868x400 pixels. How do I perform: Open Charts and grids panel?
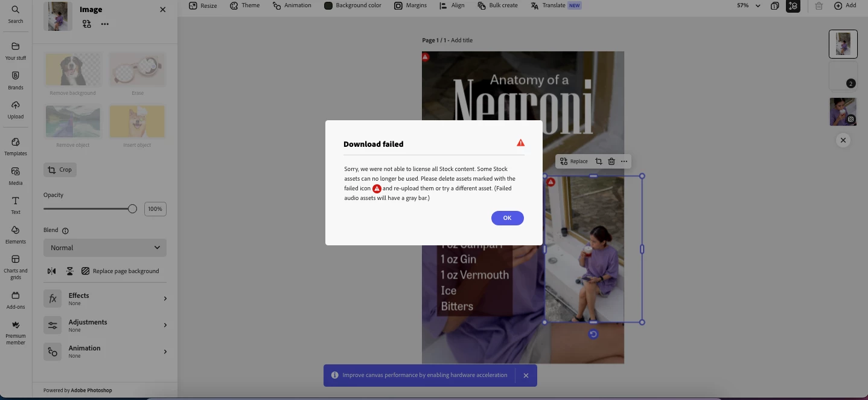click(x=16, y=267)
